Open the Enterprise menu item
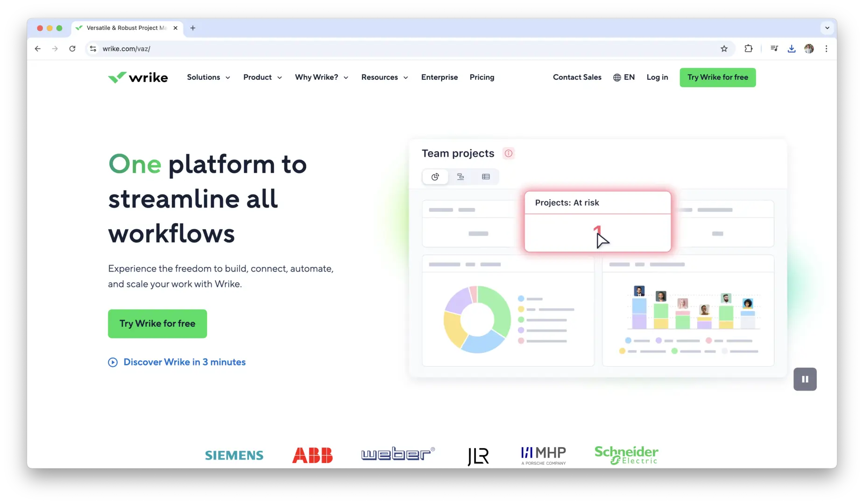 (439, 77)
